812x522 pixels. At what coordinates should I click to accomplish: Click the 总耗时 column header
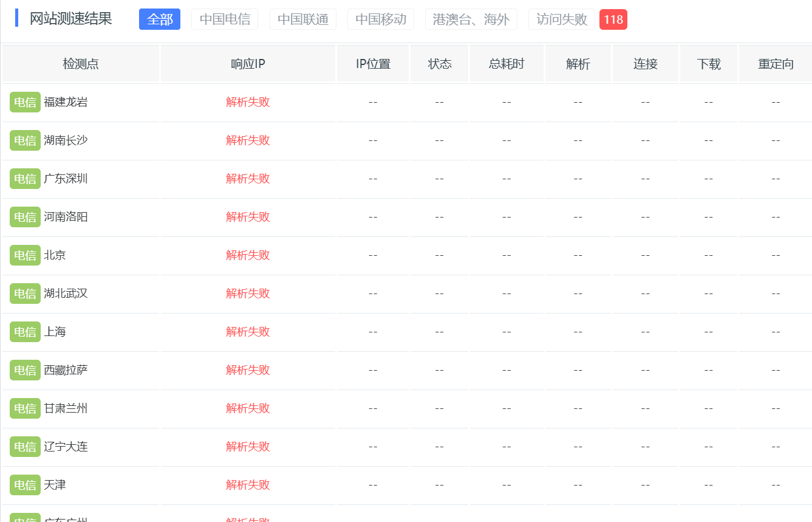507,64
